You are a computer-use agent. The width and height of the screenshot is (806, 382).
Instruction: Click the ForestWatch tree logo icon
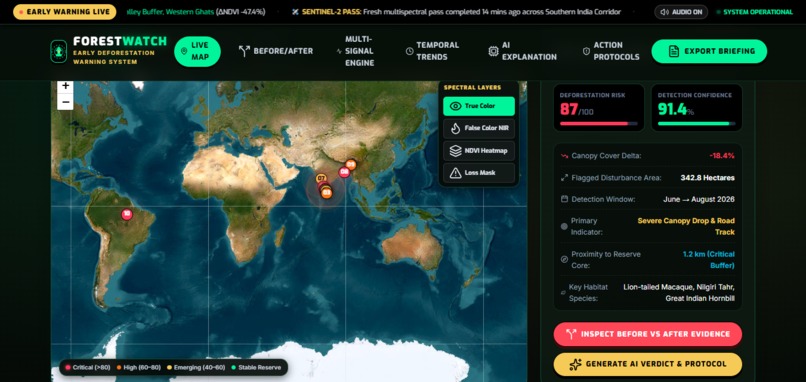point(59,51)
